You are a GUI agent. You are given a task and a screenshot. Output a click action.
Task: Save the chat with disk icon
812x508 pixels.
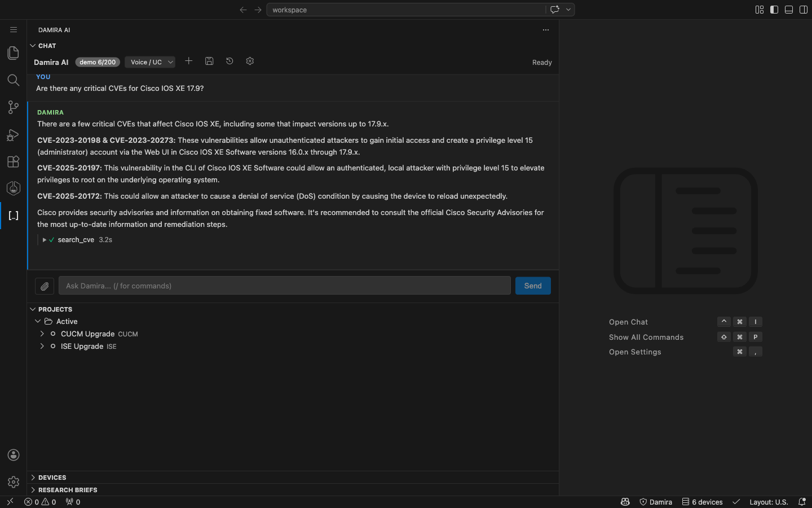[x=209, y=61]
